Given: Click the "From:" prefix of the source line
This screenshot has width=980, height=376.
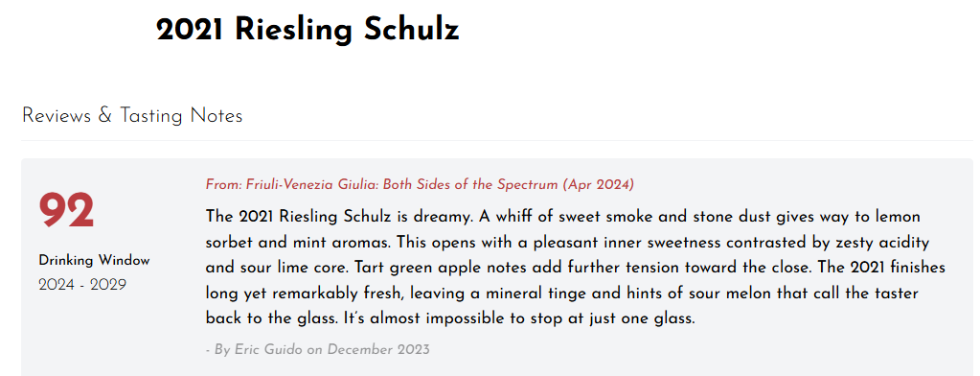Looking at the screenshot, I should pyautogui.click(x=224, y=184).
